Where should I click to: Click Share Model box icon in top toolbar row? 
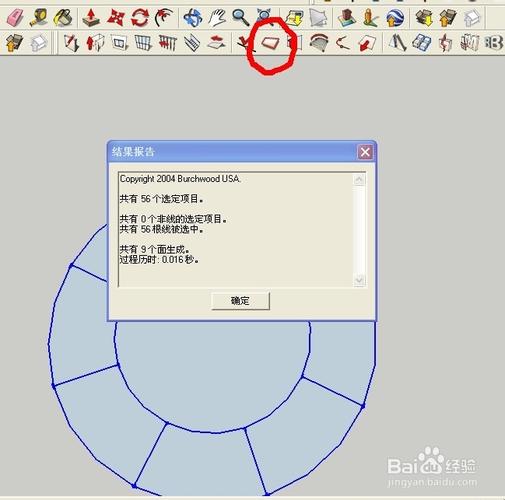click(448, 17)
